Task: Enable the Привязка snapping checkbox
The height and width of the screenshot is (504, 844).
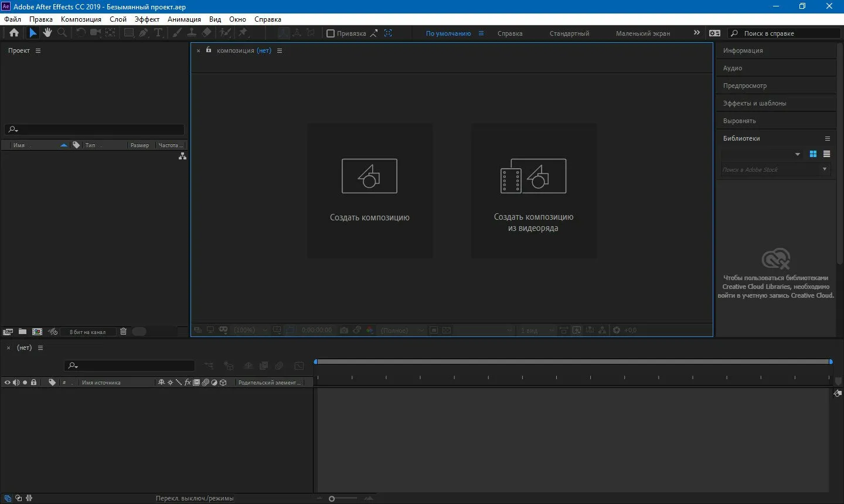Action: [x=331, y=33]
